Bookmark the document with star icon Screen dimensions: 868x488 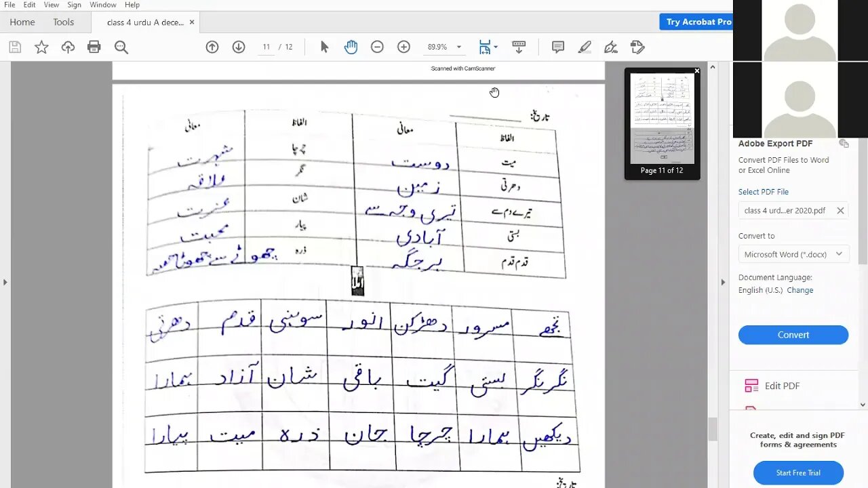(x=41, y=47)
